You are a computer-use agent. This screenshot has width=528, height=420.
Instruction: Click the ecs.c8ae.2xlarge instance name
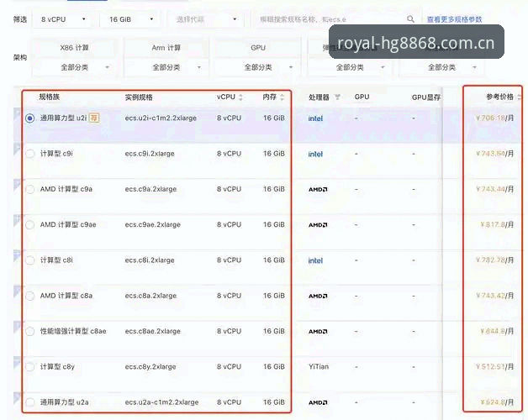pyautogui.click(x=152, y=332)
